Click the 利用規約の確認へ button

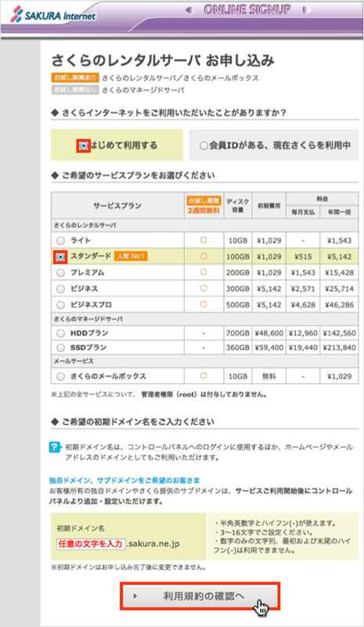pyautogui.click(x=200, y=596)
